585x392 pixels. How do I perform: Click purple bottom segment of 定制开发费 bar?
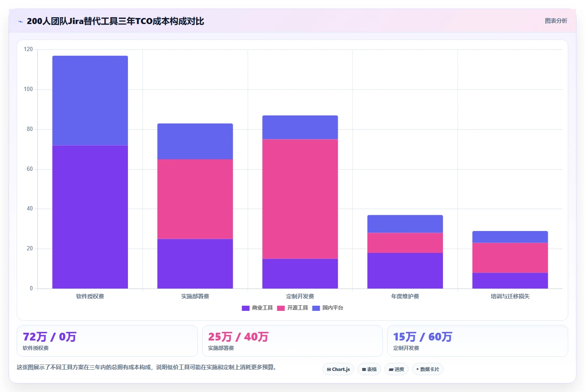(x=300, y=273)
